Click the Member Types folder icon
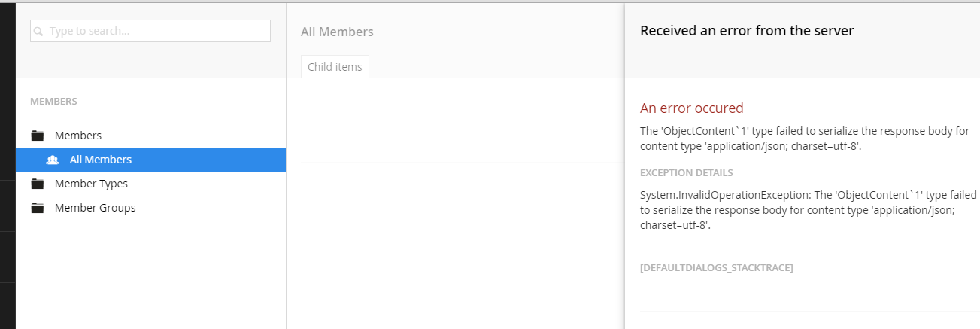Image resolution: width=980 pixels, height=329 pixels. pos(38,184)
